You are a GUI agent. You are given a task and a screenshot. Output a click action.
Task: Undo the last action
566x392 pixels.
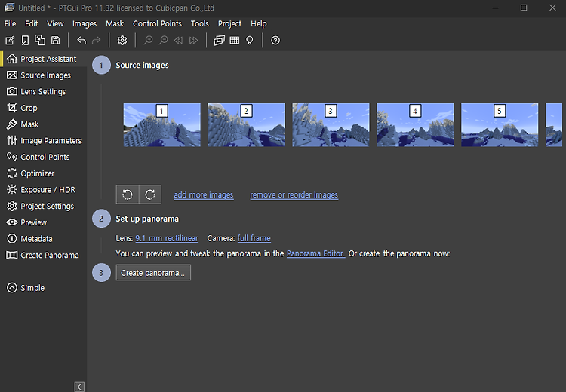pos(82,41)
